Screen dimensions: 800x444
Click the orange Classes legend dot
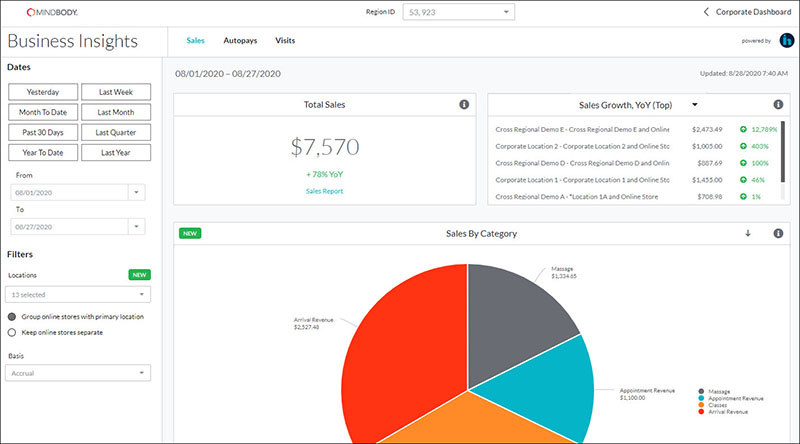tap(701, 405)
